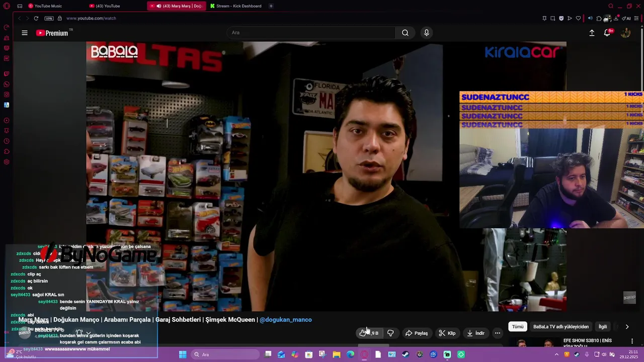This screenshot has height=362, width=644.
Task: Open Instagram icon in Opera sidebar
Action: pyautogui.click(x=7, y=95)
